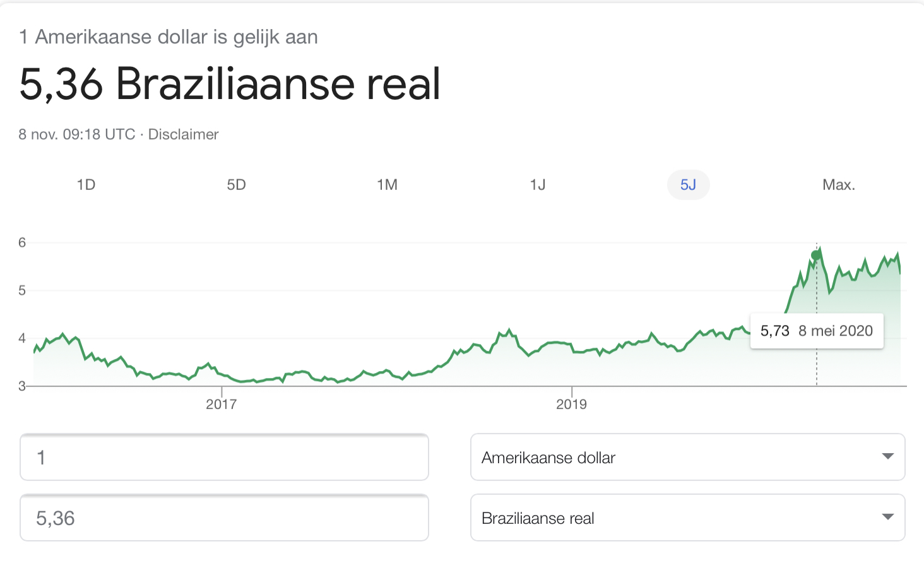Click the 8 nov. 09:18 UTC timestamp
Image resolution: width=924 pixels, height=561 pixels.
pos(77,134)
